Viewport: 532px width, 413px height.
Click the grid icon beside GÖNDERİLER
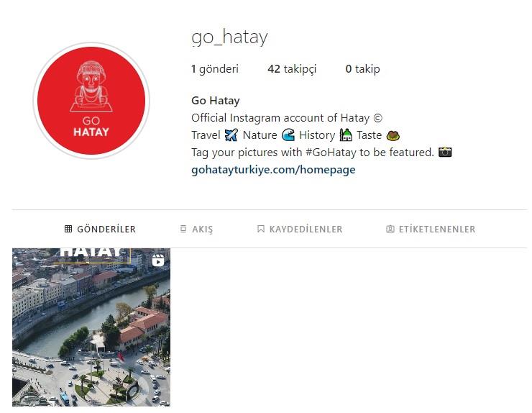(x=68, y=229)
